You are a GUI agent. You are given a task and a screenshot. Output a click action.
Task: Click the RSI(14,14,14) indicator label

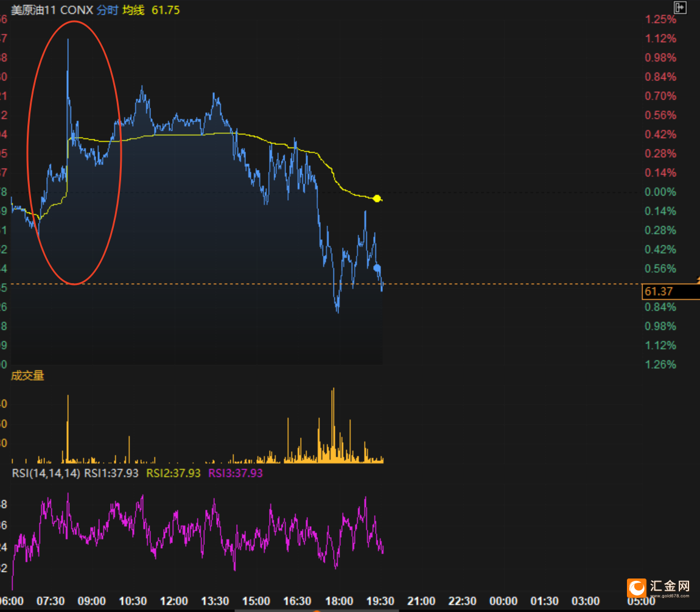pos(46,473)
